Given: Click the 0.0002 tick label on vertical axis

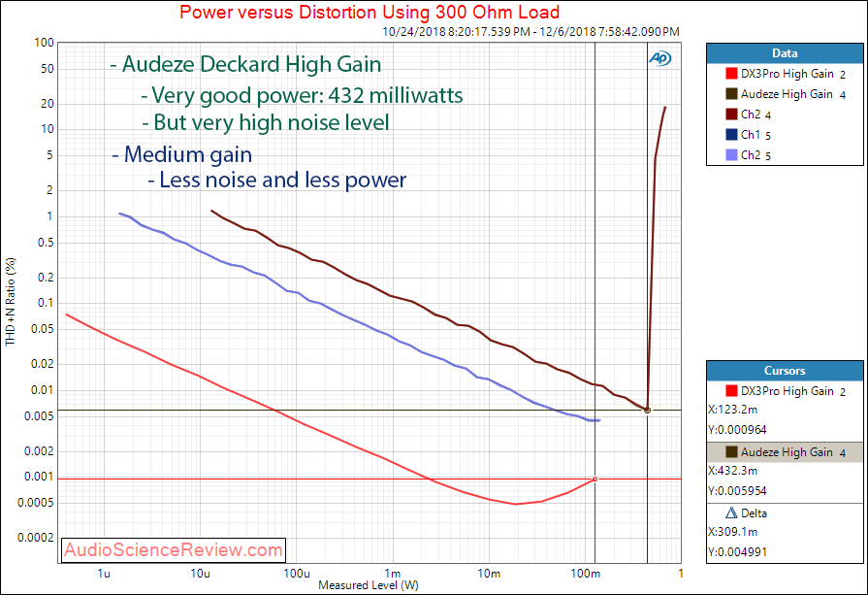Looking at the screenshot, I should (36, 538).
